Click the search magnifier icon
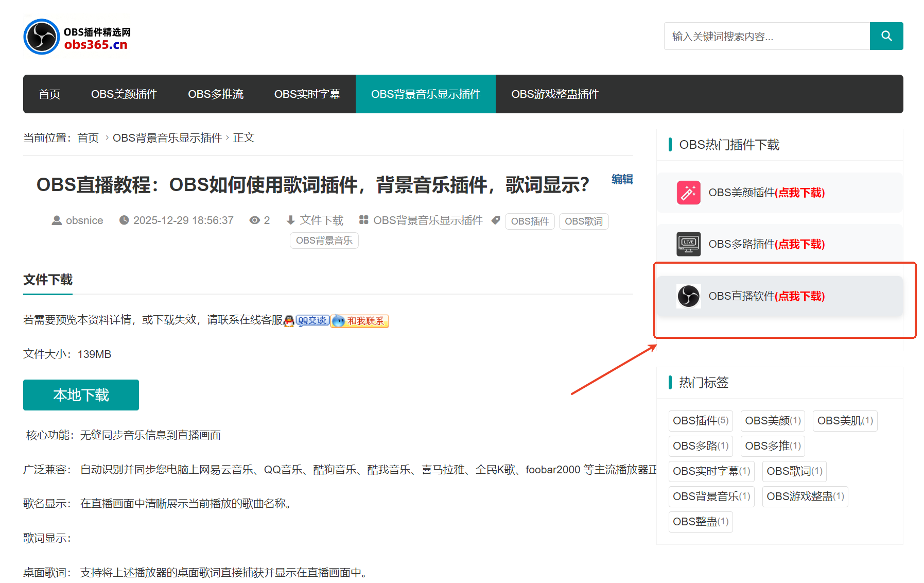Viewport: 924px width, 583px height. pos(886,36)
